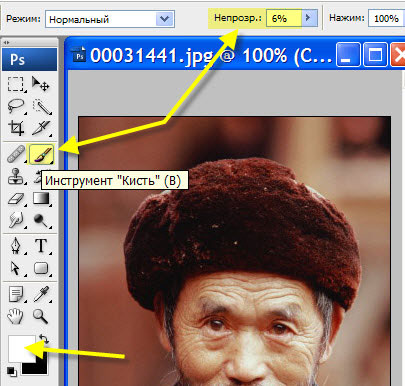
Task: Select the Eyedropper tool
Action: point(41,294)
